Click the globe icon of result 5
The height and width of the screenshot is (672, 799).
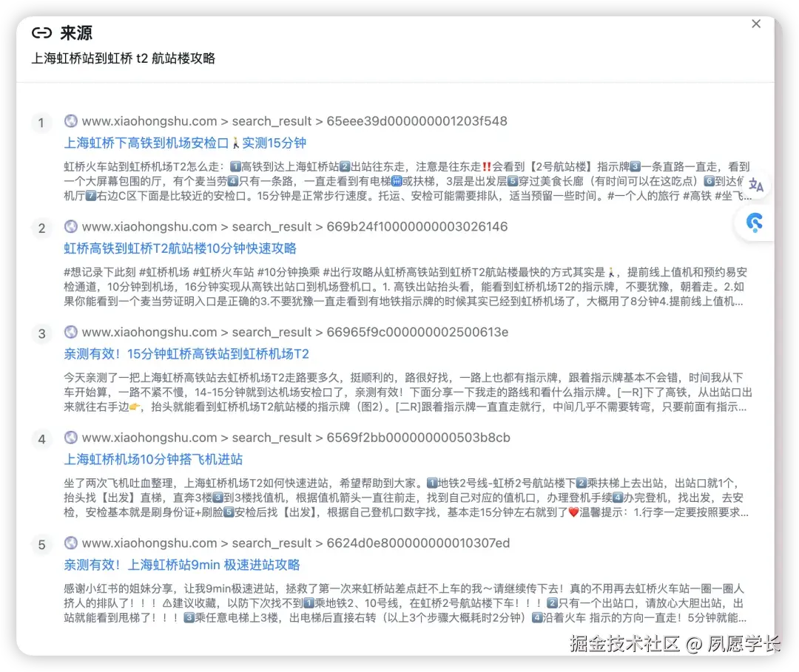coord(71,543)
